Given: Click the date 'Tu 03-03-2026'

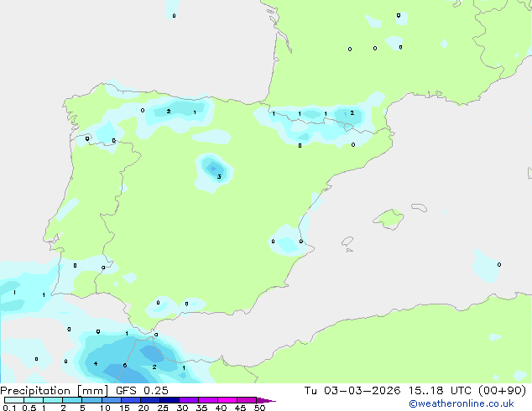Looking at the screenshot, I should click(352, 391).
